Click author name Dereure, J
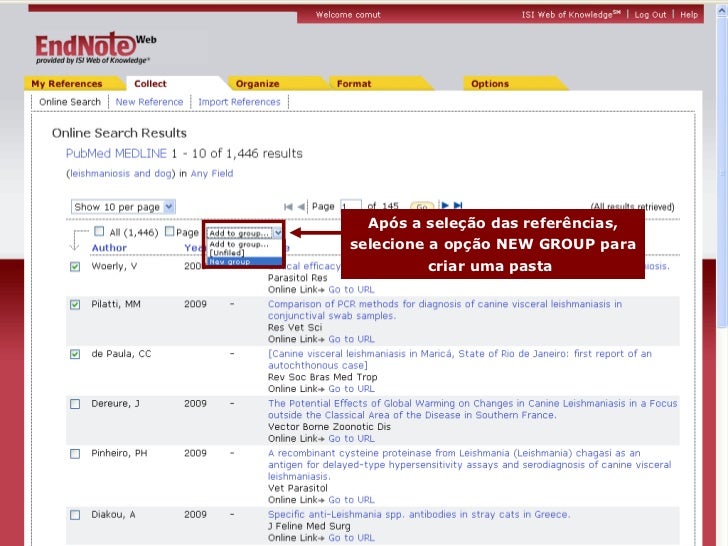728x546 pixels. coord(115,404)
